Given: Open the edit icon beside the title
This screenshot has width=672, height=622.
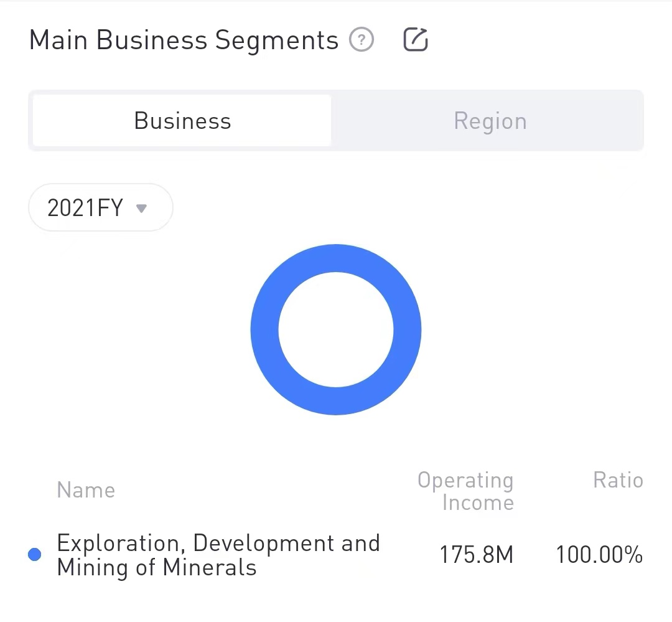Looking at the screenshot, I should tap(416, 40).
